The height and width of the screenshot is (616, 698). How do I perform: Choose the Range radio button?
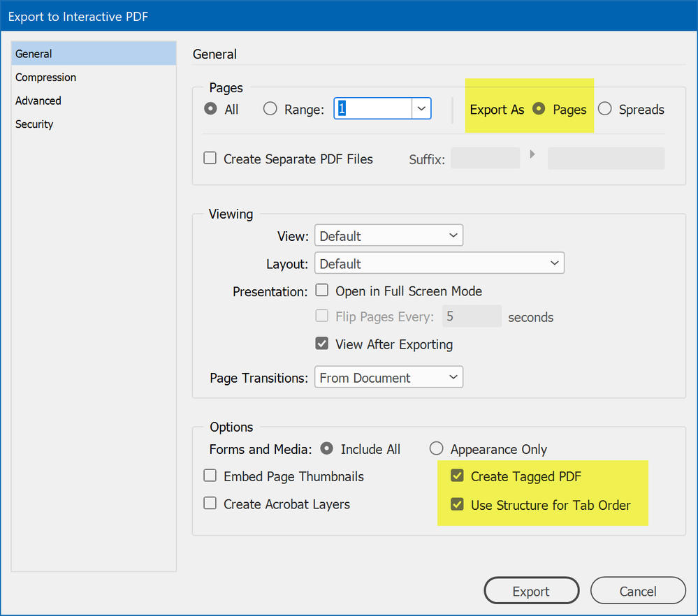270,109
